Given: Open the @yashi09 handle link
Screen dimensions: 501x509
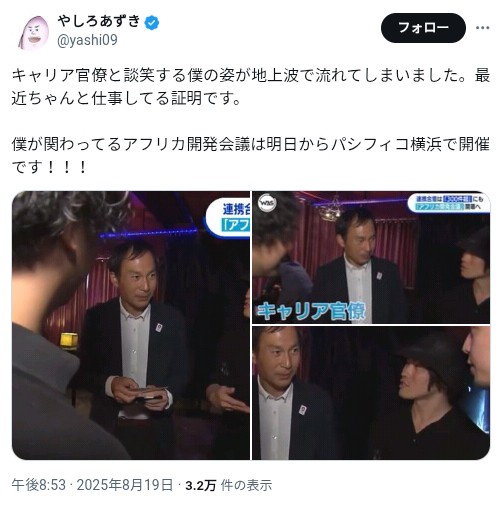Looking at the screenshot, I should 87,40.
